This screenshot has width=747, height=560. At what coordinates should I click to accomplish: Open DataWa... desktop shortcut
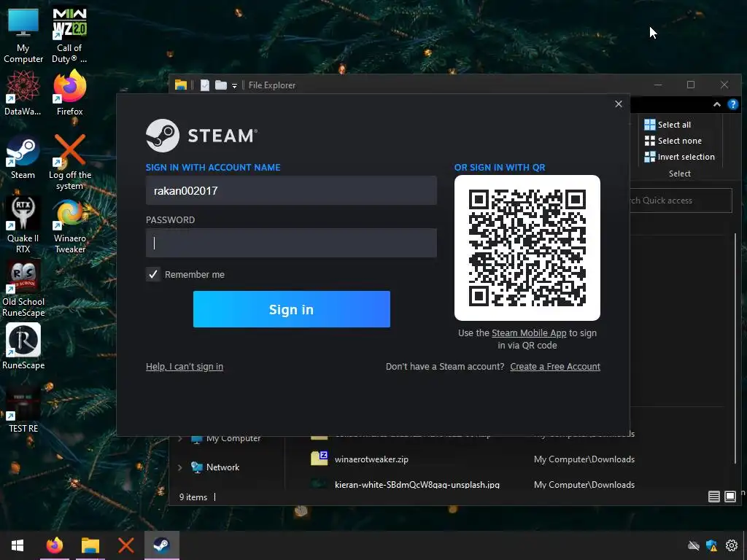pyautogui.click(x=23, y=93)
